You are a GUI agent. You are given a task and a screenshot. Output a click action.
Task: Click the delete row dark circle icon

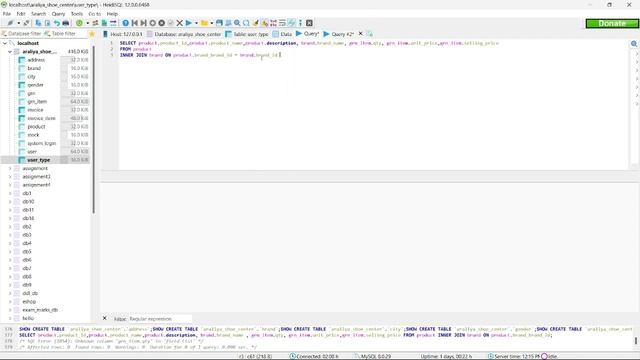(x=162, y=23)
